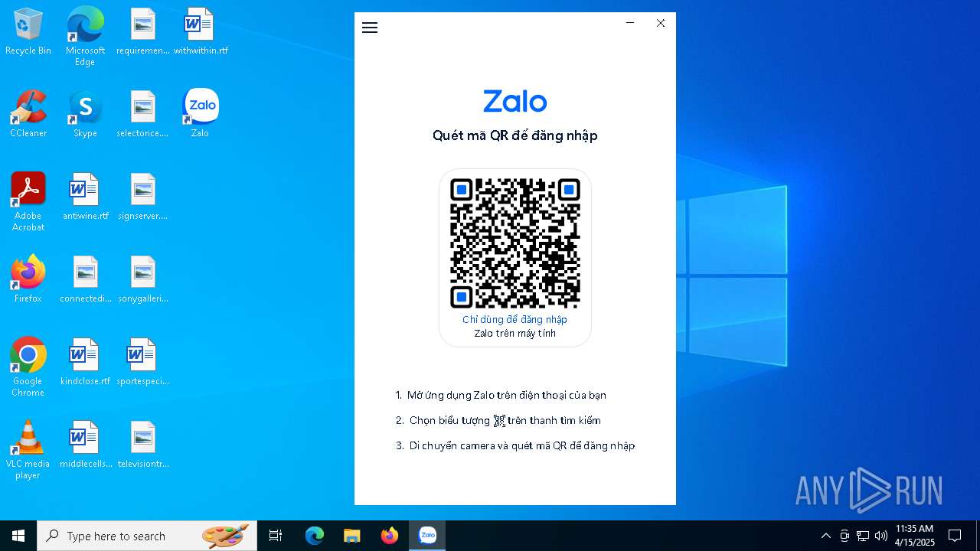Select the kindclose.rtf document icon
The width and height of the screenshot is (980, 551).
pyautogui.click(x=85, y=362)
